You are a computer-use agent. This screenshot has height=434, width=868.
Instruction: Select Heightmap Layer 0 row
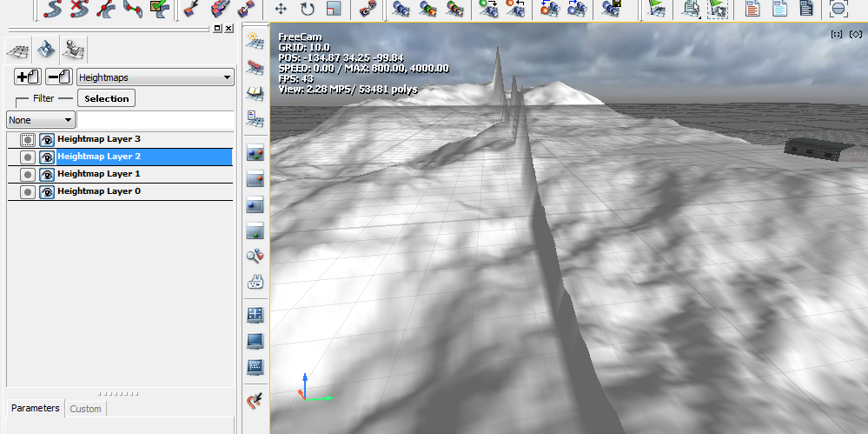coord(120,192)
